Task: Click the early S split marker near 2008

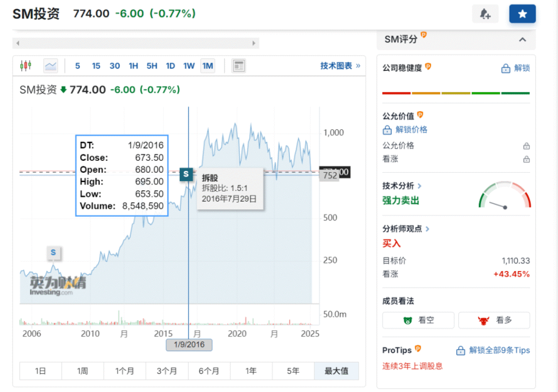Action: point(53,252)
